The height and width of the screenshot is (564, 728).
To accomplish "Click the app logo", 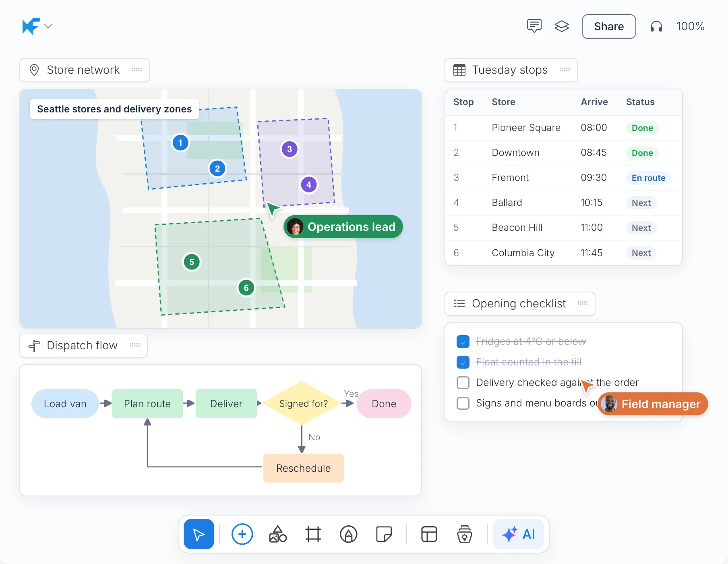I will [x=31, y=26].
